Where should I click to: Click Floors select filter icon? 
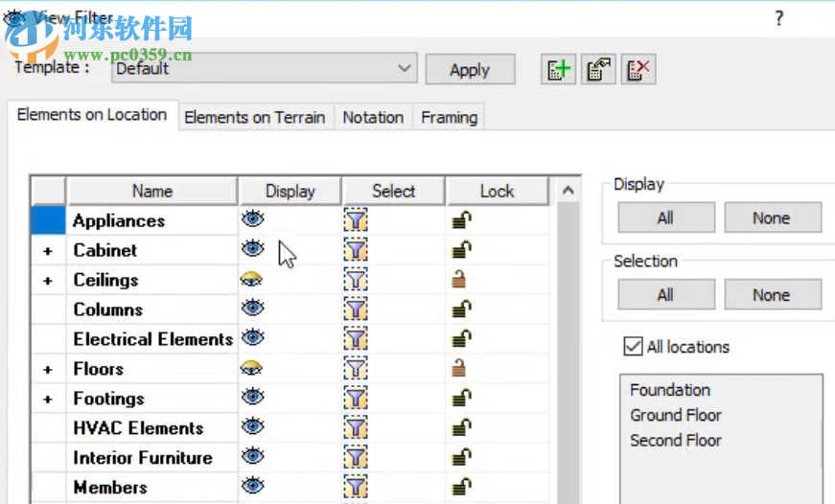point(356,368)
